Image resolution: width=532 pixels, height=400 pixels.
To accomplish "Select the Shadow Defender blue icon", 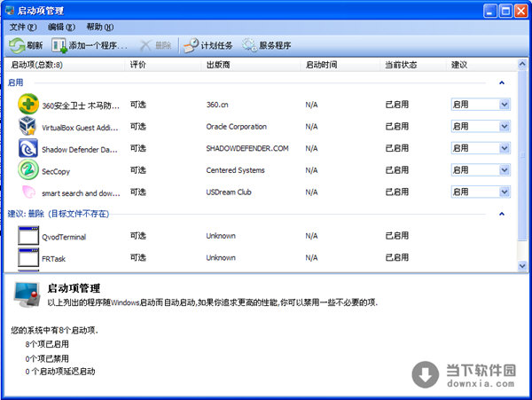I will 28,148.
